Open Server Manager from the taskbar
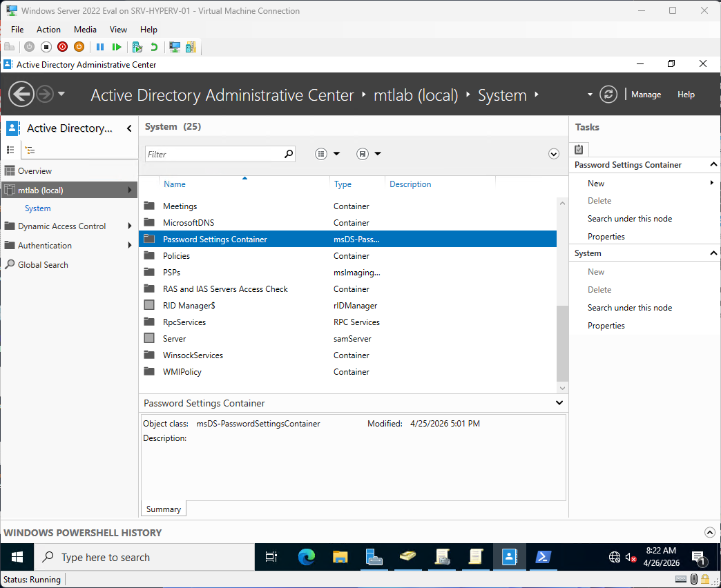 pos(374,557)
